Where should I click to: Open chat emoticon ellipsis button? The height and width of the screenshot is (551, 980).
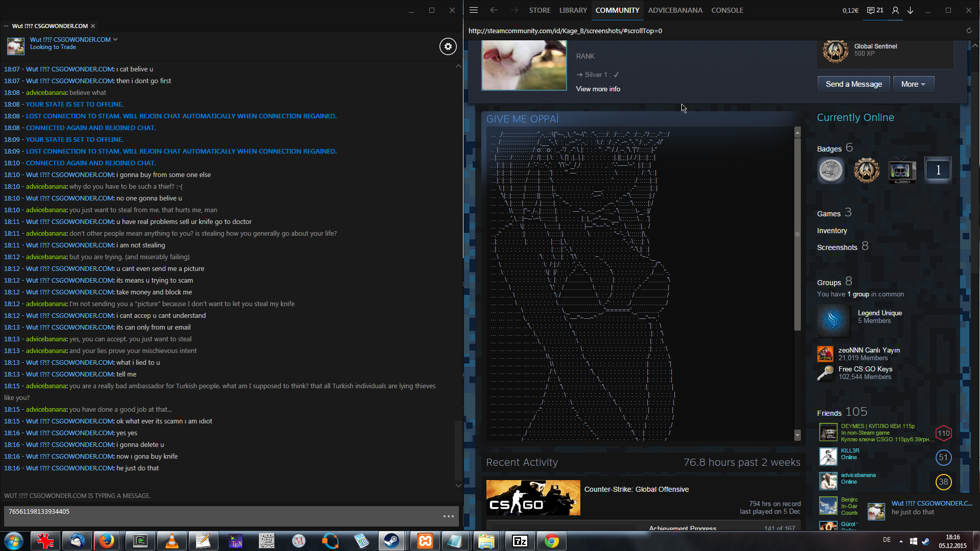pyautogui.click(x=449, y=516)
